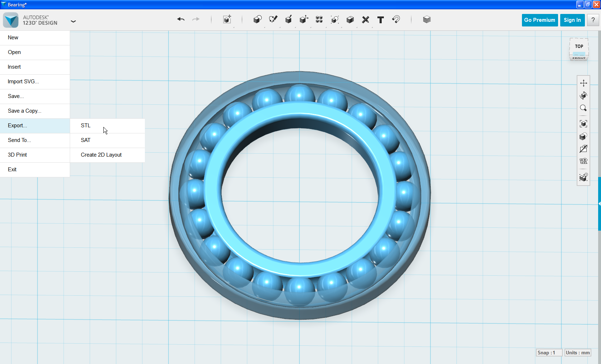This screenshot has width=601, height=364.
Task: Click the Measure crossed-rulers icon
Action: click(x=365, y=20)
